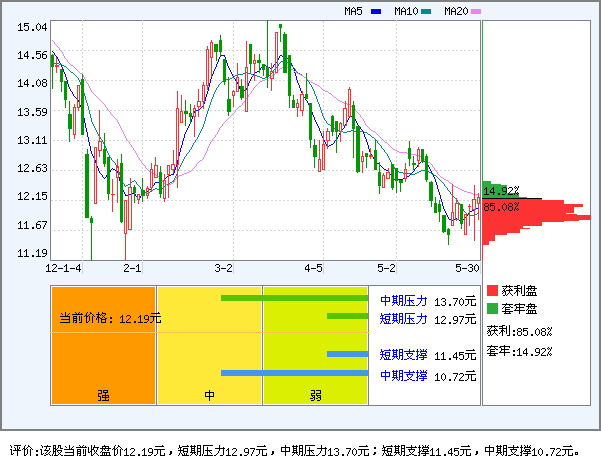Select the 短期压力 green bar
This screenshot has width=601, height=456.
click(347, 317)
